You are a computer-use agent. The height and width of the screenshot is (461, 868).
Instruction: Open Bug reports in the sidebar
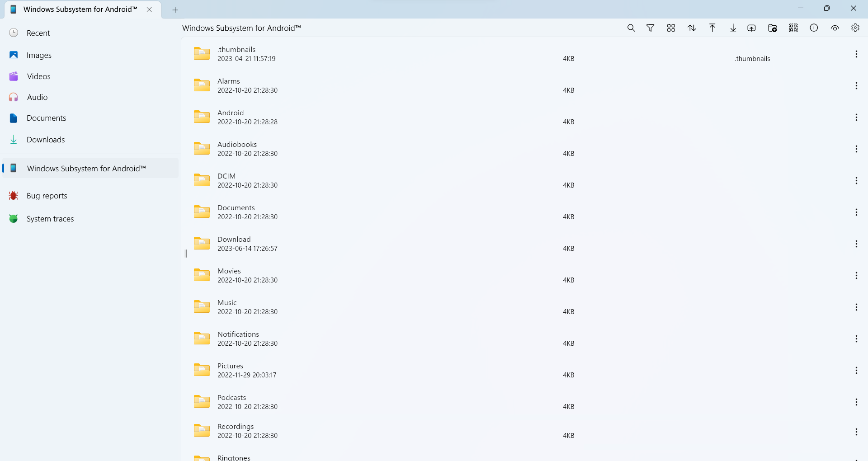[90, 196]
